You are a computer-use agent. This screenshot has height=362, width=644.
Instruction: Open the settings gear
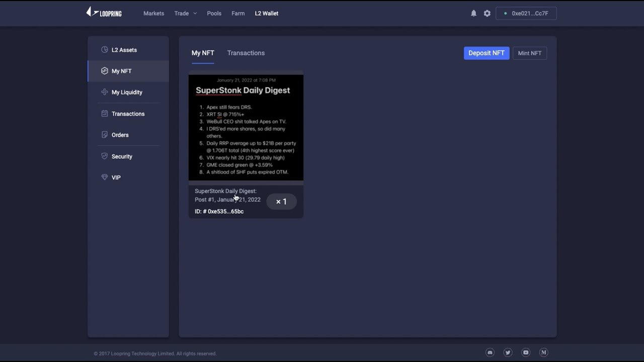tap(487, 14)
